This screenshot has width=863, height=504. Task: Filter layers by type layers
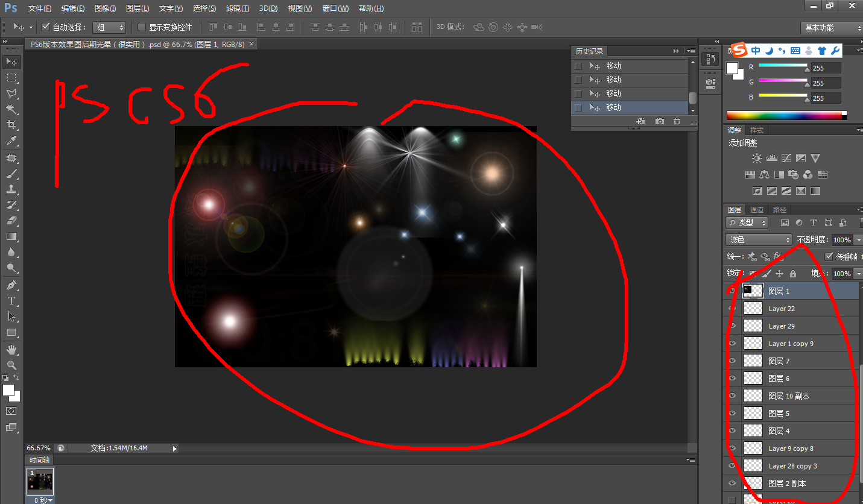pyautogui.click(x=814, y=222)
